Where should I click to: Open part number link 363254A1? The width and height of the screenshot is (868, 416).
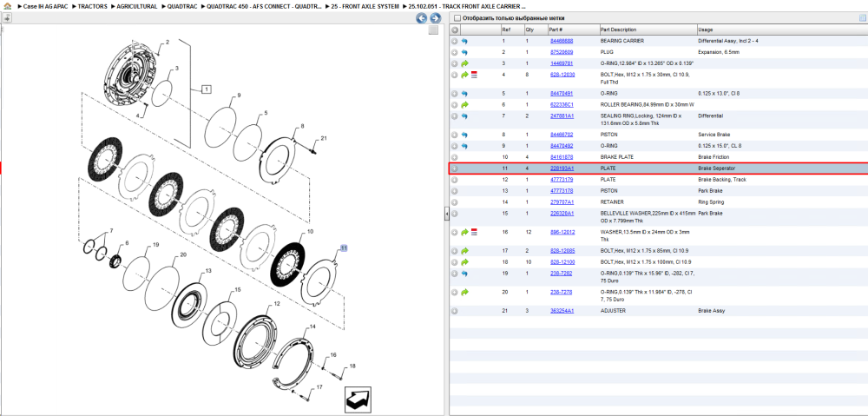(562, 311)
